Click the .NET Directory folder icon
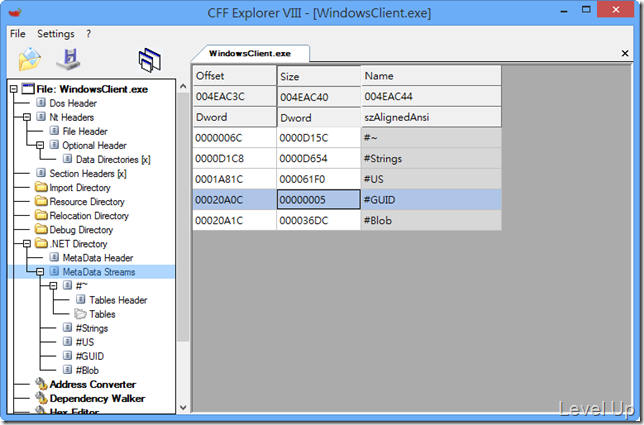 click(x=41, y=243)
